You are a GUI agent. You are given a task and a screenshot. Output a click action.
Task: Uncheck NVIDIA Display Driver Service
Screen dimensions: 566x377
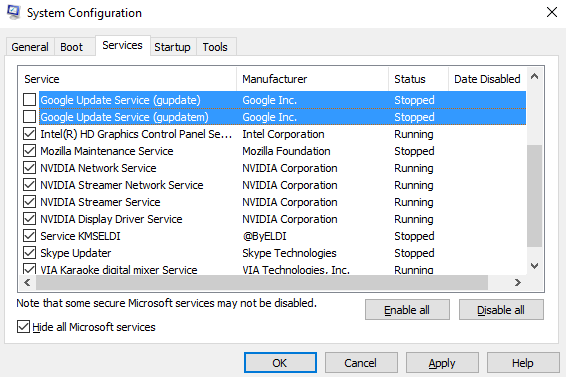pyautogui.click(x=29, y=218)
